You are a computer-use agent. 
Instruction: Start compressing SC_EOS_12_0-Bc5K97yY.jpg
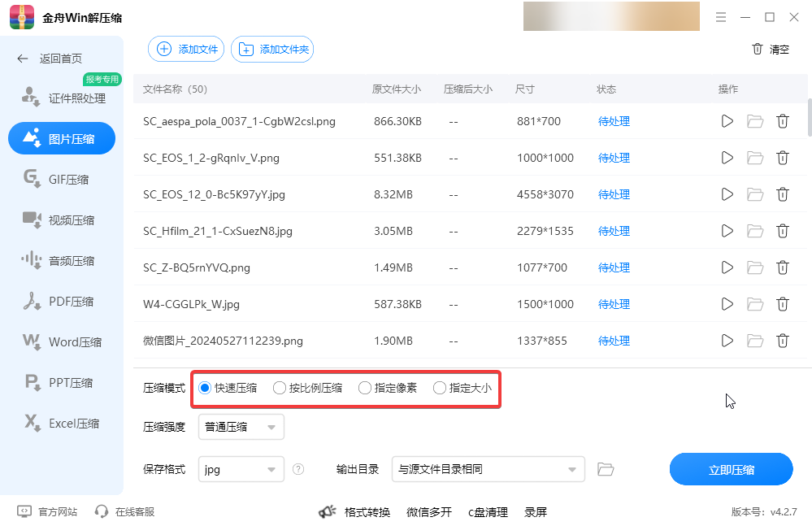[727, 194]
